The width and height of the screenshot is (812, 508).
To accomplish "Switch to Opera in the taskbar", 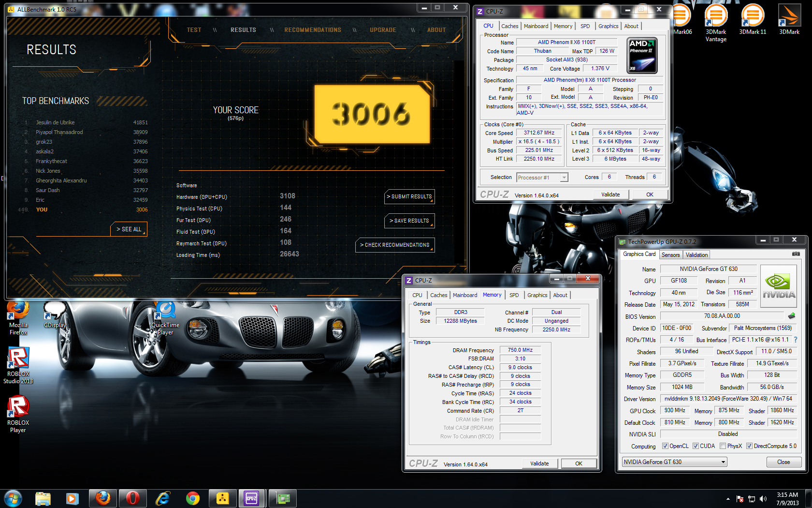I will click(x=132, y=498).
